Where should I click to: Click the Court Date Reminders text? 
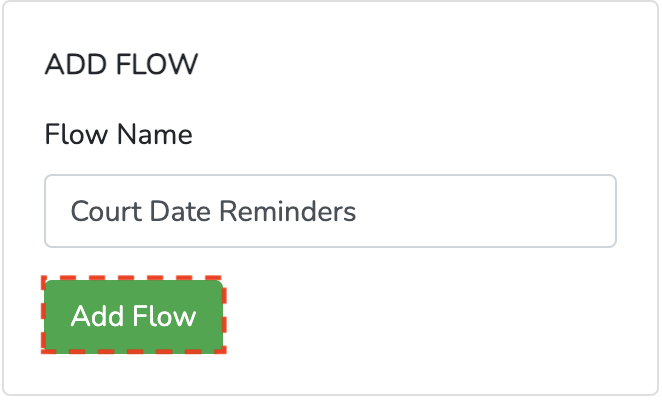tap(213, 211)
